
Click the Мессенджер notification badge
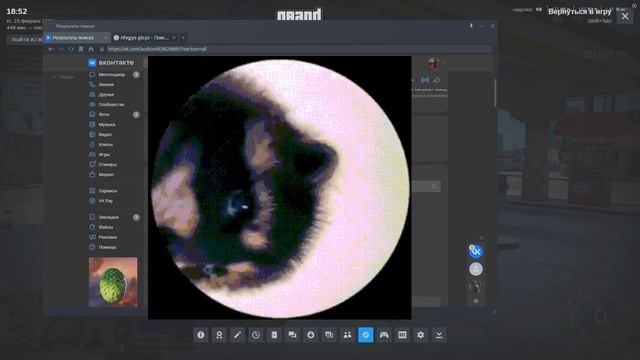point(136,75)
